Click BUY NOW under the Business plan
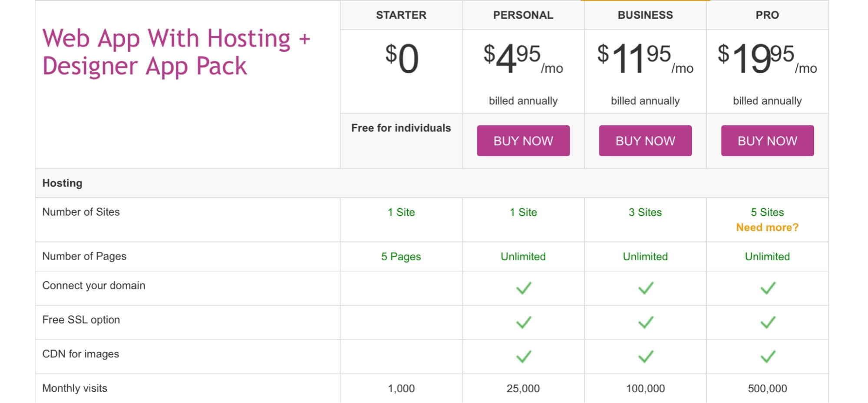This screenshot has height=403, width=868. coord(645,141)
